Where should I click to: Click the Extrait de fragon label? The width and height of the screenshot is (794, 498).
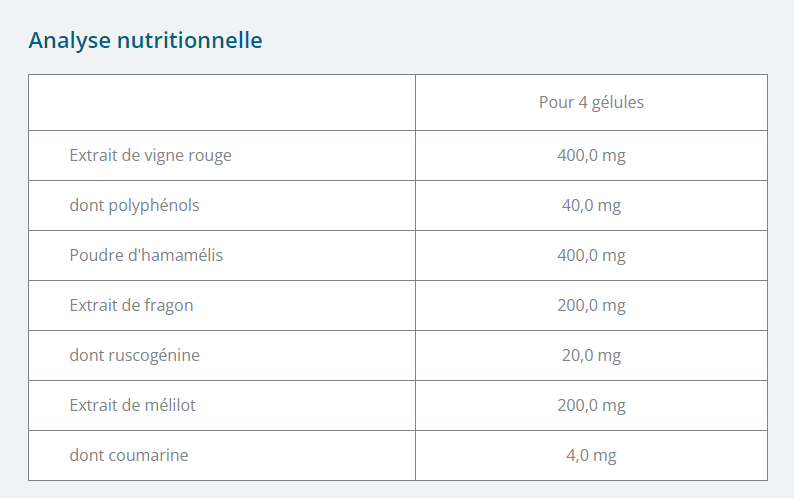tap(131, 305)
